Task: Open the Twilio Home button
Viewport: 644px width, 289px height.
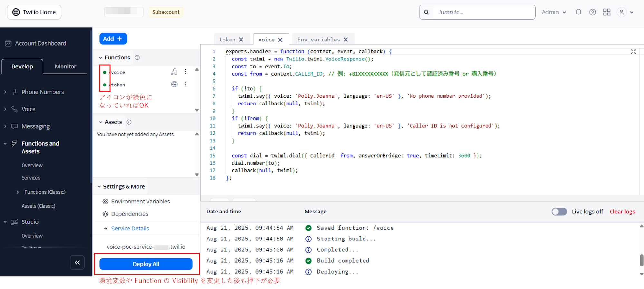Action: [x=34, y=12]
